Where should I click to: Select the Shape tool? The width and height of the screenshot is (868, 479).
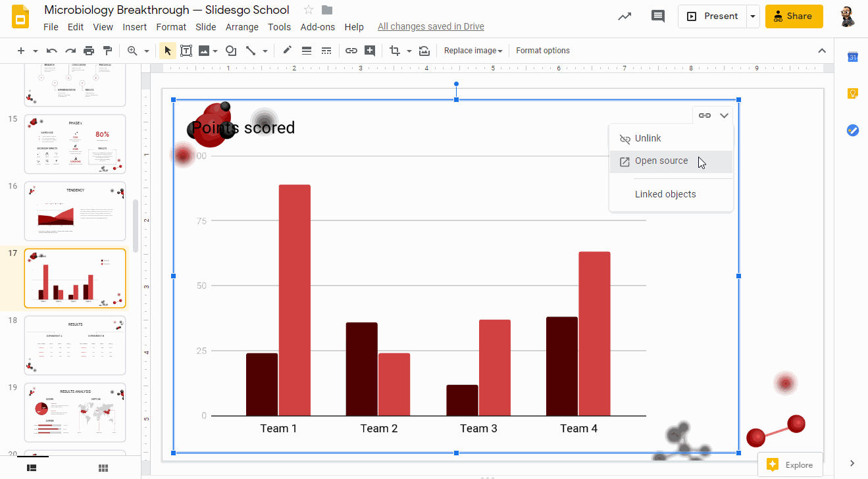[231, 51]
